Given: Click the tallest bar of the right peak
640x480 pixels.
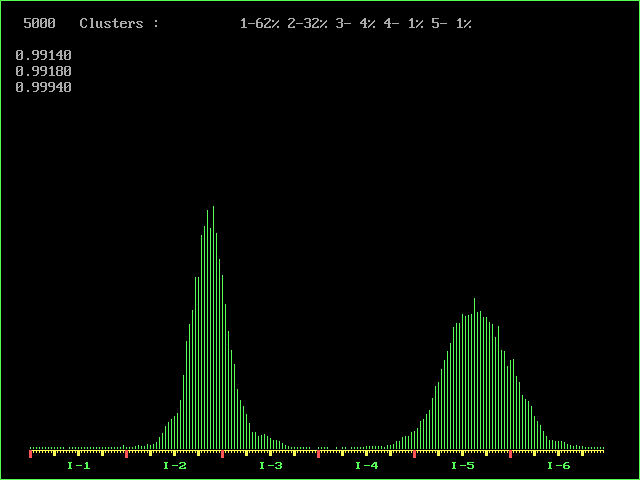Looking at the screenshot, I should [x=474, y=374].
